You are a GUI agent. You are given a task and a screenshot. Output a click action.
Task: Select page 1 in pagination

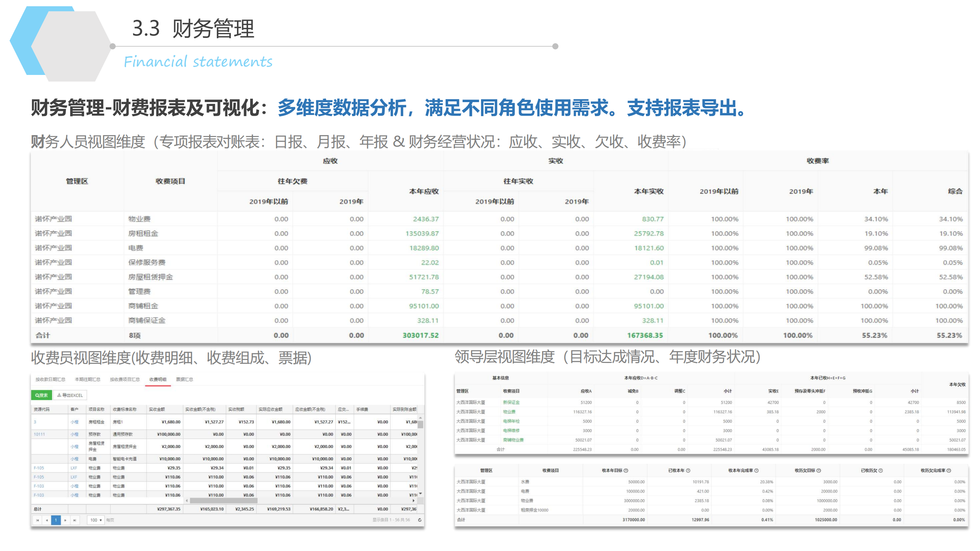pos(56,520)
